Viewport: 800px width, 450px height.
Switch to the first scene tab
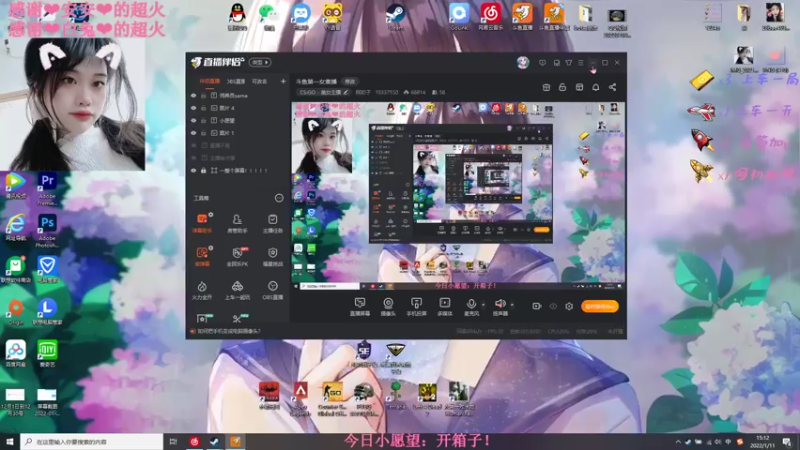210,81
